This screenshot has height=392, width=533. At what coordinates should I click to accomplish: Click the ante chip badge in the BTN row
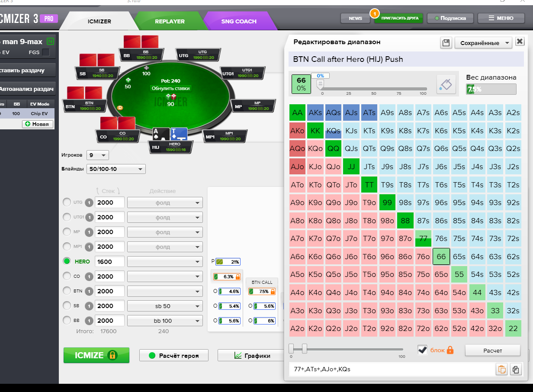tap(89, 291)
